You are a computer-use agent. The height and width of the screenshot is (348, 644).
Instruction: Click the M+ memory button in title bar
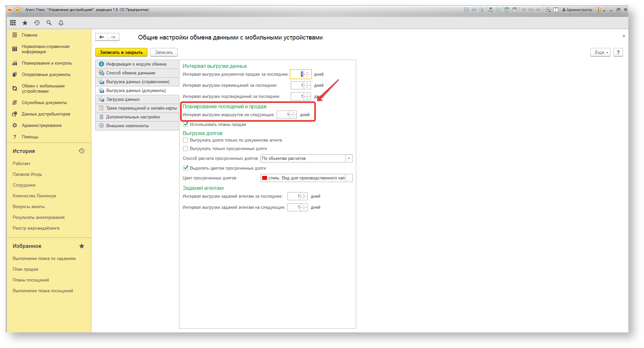(x=531, y=10)
